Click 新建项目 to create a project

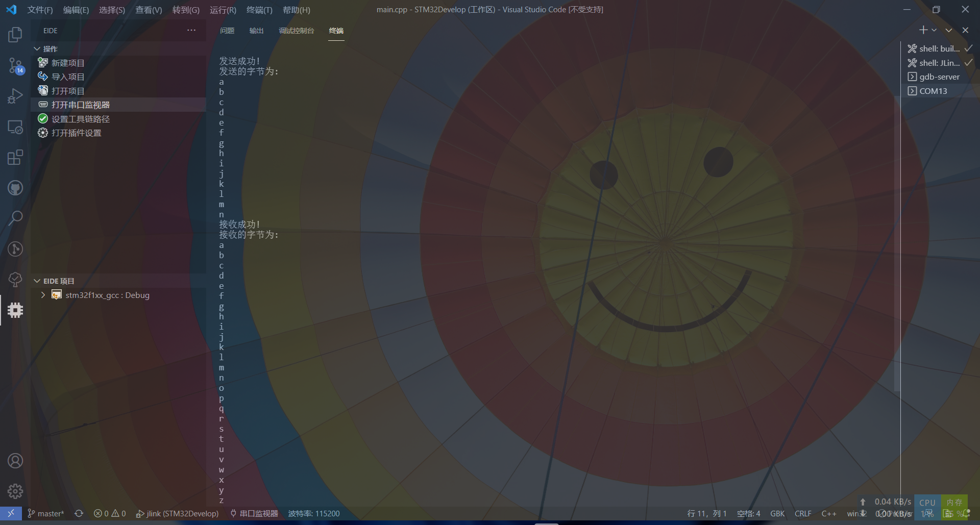click(x=68, y=63)
